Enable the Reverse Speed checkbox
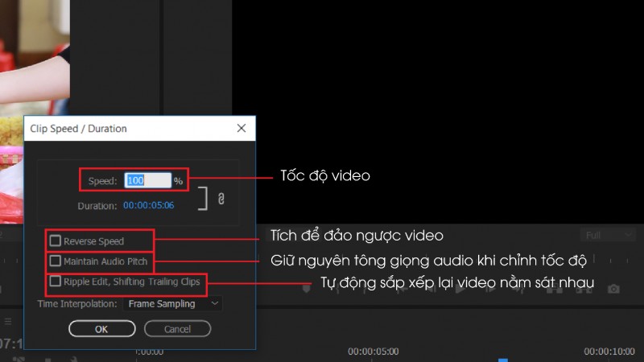The image size is (644, 362). pyautogui.click(x=55, y=241)
